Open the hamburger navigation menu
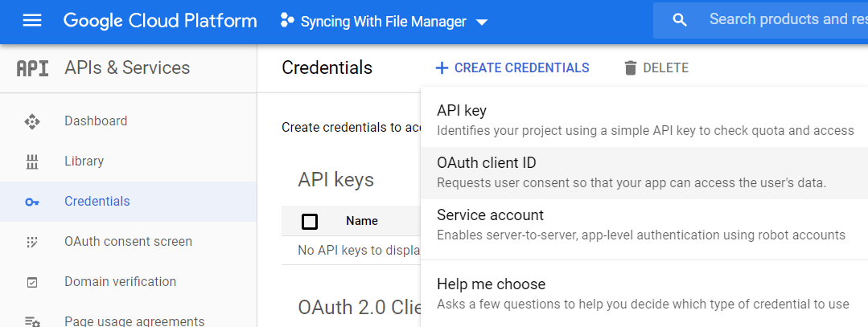868x327 pixels. 32,21
